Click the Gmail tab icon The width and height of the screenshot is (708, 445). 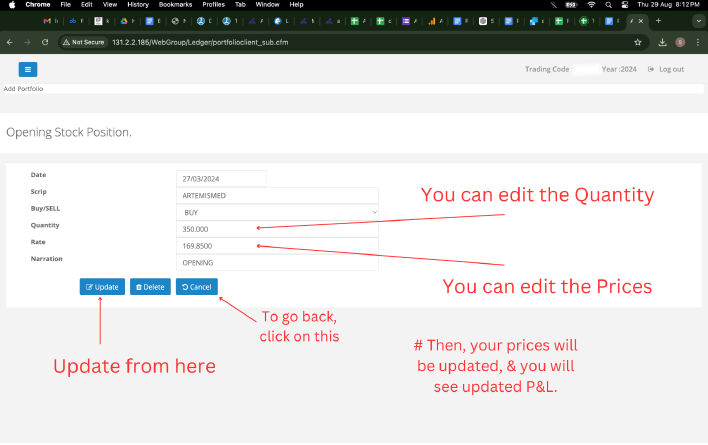coord(46,20)
